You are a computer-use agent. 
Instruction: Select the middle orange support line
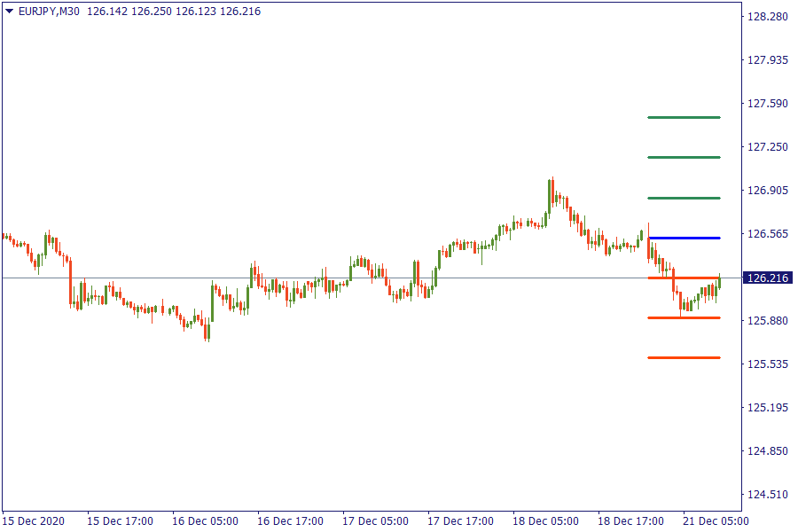tap(684, 317)
